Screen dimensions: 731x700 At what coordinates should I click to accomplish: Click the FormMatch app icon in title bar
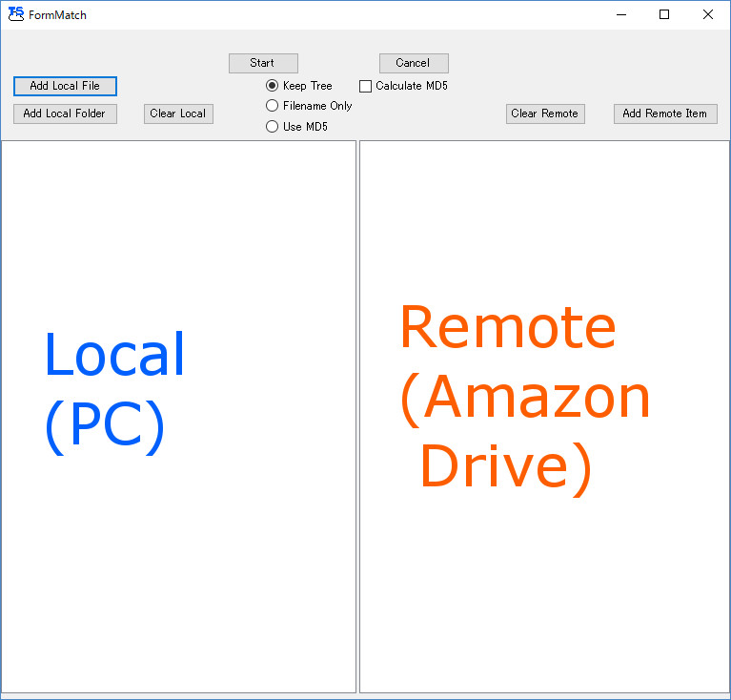[x=15, y=14]
